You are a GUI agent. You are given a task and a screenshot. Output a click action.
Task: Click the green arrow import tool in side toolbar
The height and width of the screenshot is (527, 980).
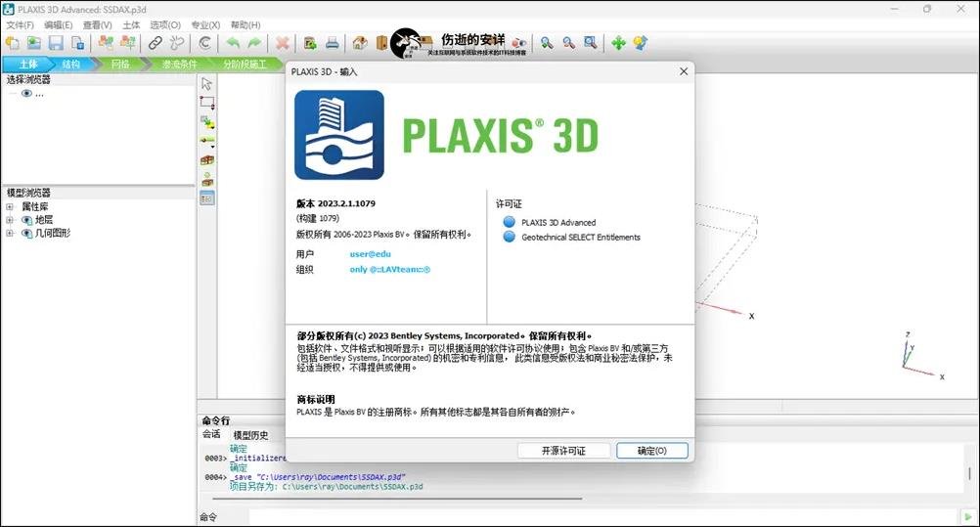[207, 122]
